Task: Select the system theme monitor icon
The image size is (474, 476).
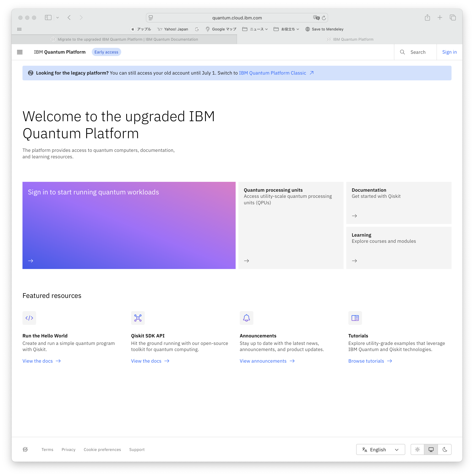Action: (431, 449)
